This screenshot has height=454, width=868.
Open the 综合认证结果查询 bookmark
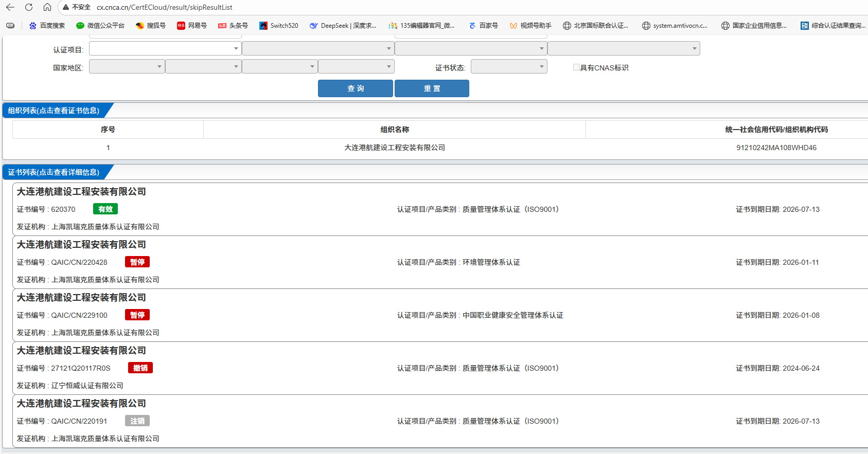[833, 26]
